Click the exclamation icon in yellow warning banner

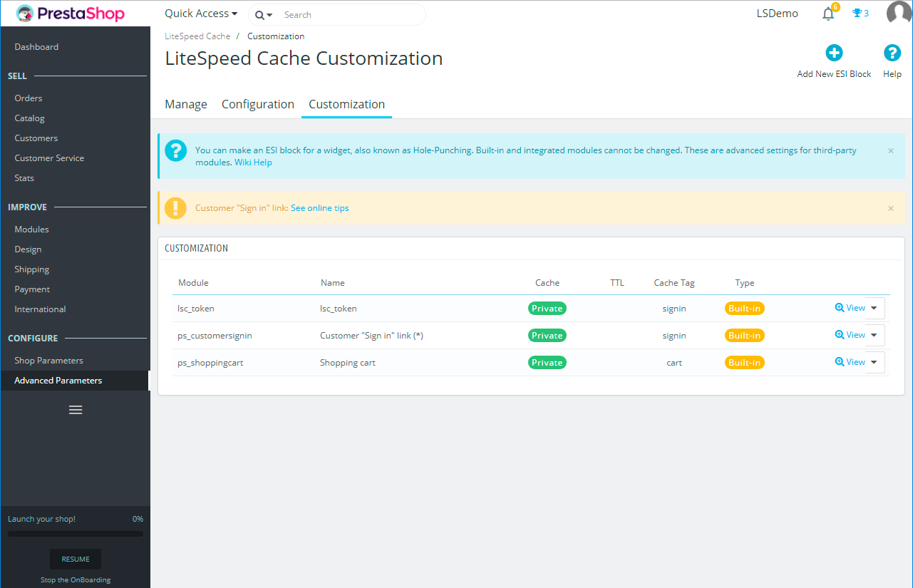click(175, 208)
